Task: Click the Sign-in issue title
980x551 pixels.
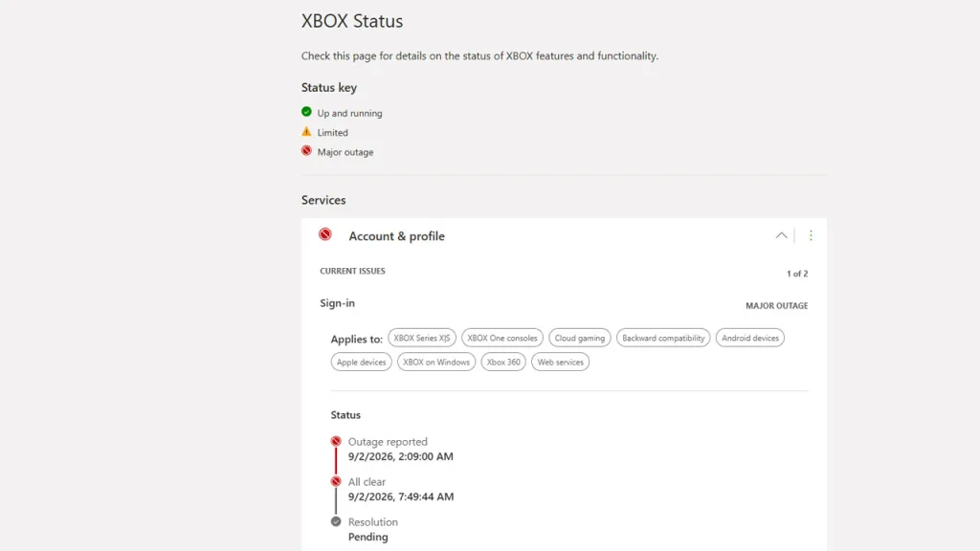Action: coord(338,303)
